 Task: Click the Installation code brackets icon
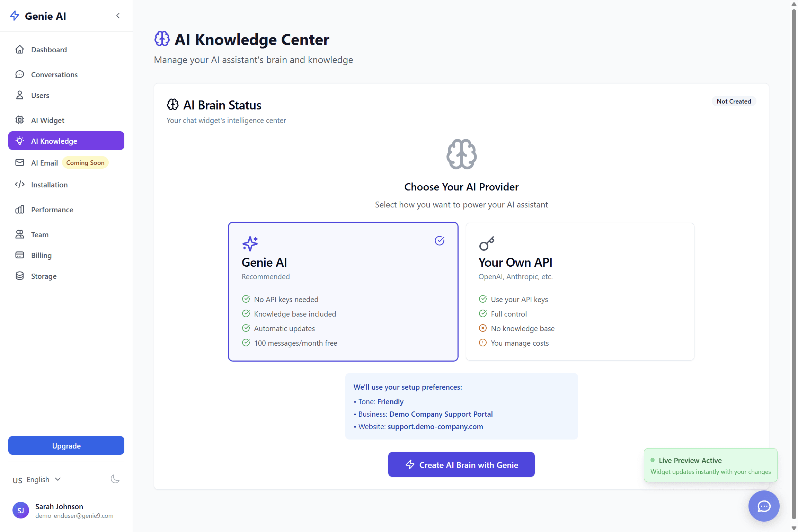click(20, 185)
